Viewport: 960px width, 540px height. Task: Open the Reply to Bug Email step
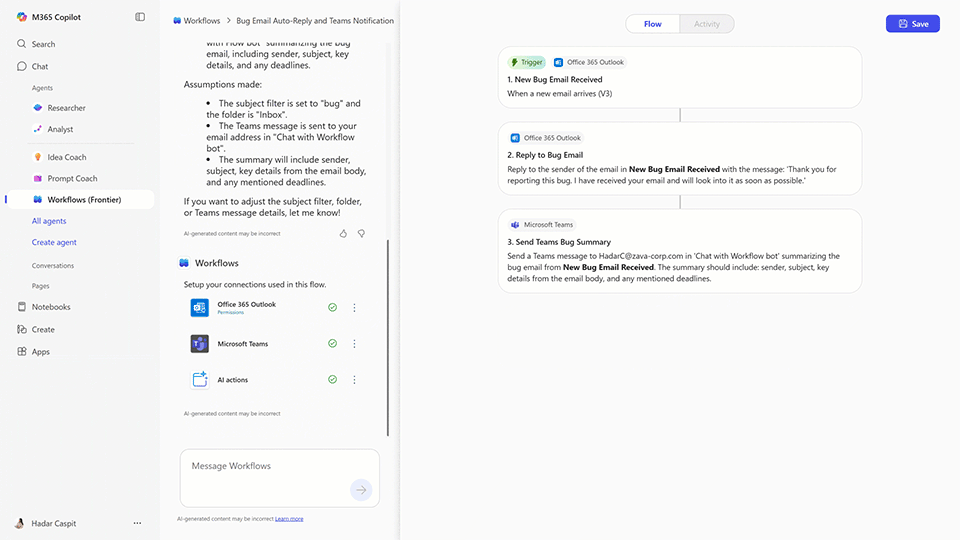680,159
